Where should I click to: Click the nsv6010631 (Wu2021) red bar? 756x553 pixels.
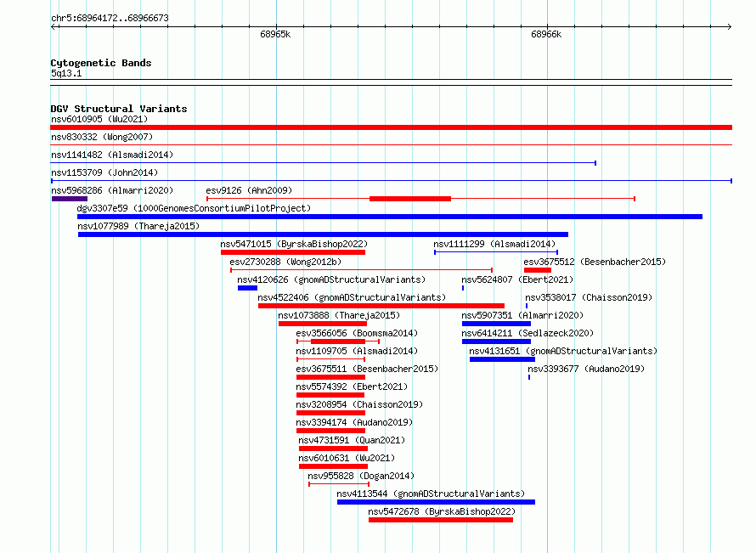point(333,466)
